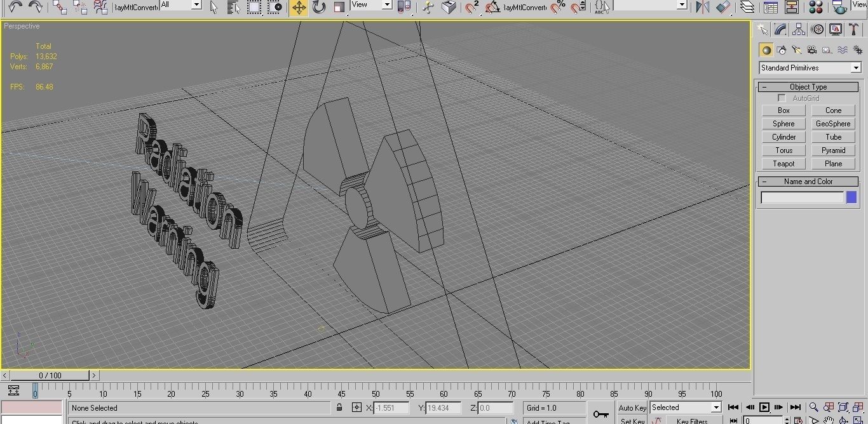The image size is (868, 424).
Task: Activate Unlink Selection tool
Action: [x=80, y=6]
